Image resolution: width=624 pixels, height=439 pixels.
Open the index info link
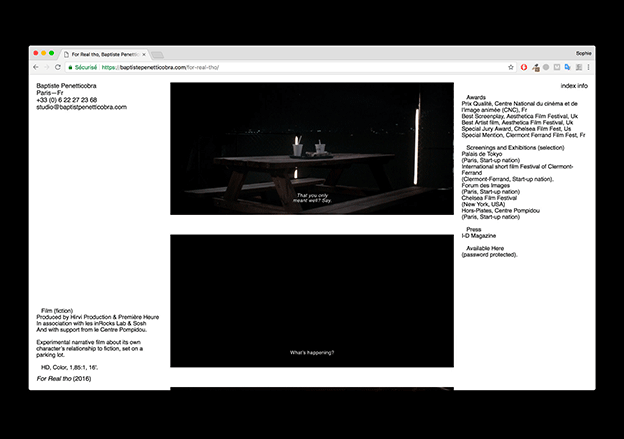point(574,86)
